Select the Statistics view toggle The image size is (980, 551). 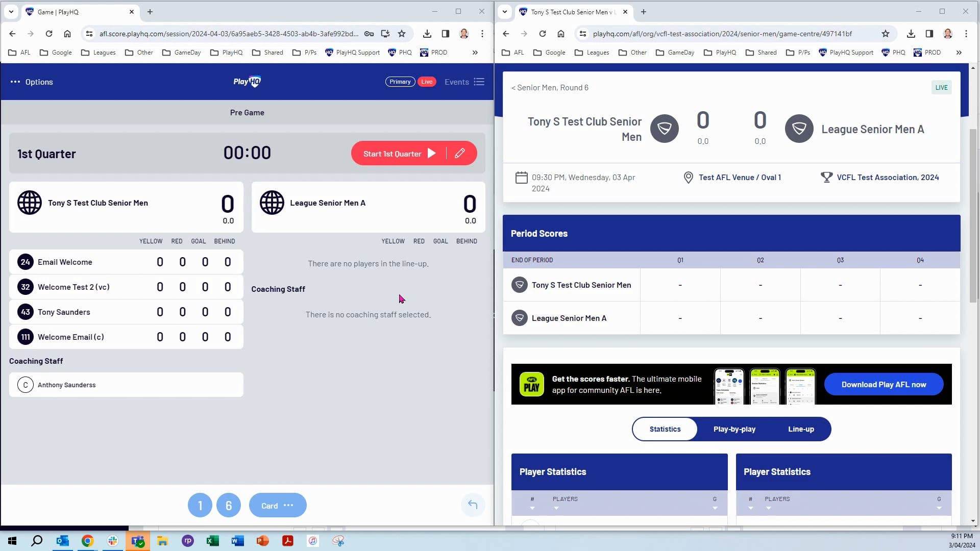point(665,429)
